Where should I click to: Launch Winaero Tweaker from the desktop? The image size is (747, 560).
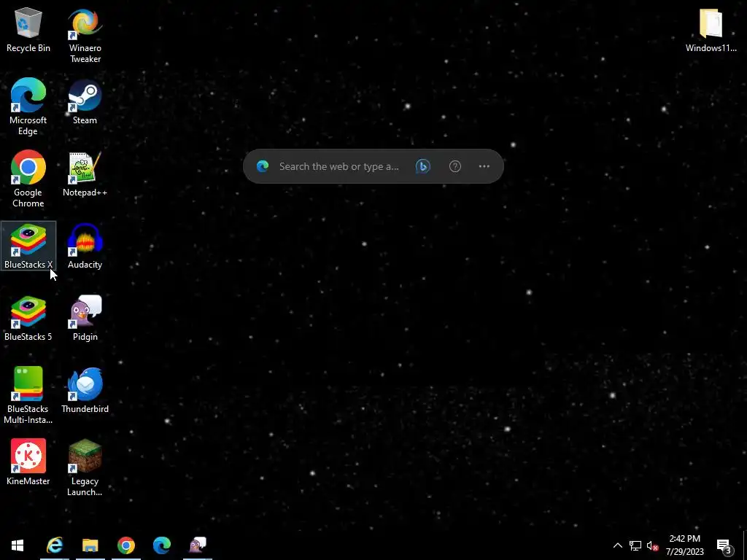click(x=85, y=35)
